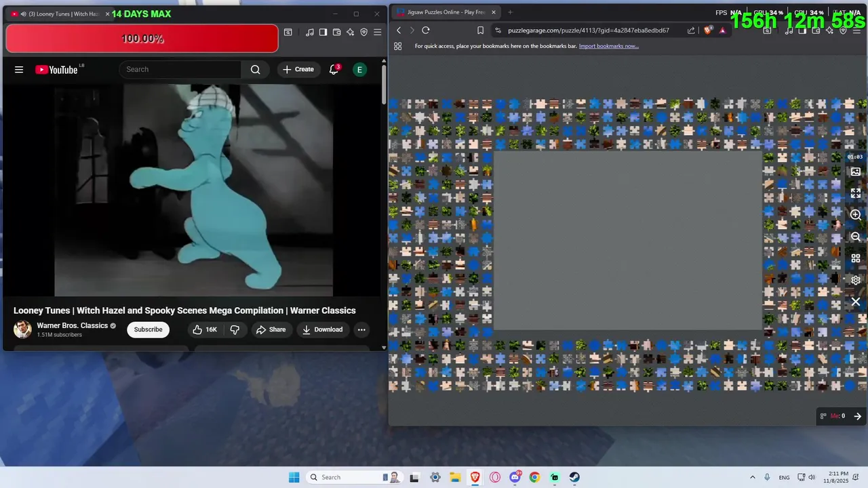Open Brave Rewards triangle icon
This screenshot has width=868, height=488.
[723, 30]
